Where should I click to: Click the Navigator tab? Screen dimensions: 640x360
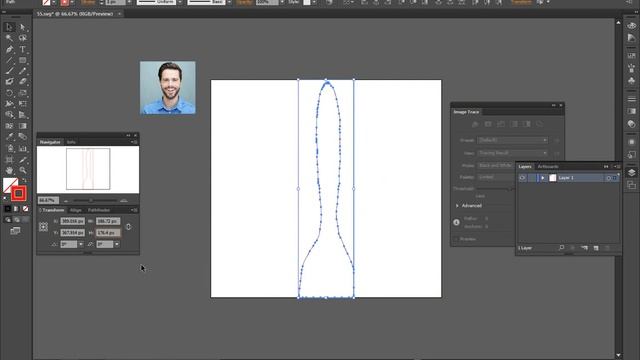point(50,142)
